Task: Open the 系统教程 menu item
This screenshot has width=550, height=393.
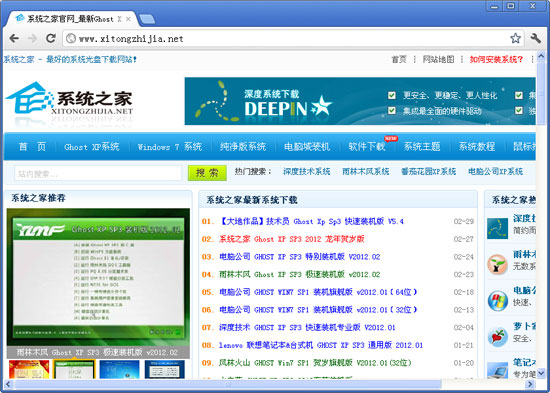Action: pyautogui.click(x=477, y=147)
